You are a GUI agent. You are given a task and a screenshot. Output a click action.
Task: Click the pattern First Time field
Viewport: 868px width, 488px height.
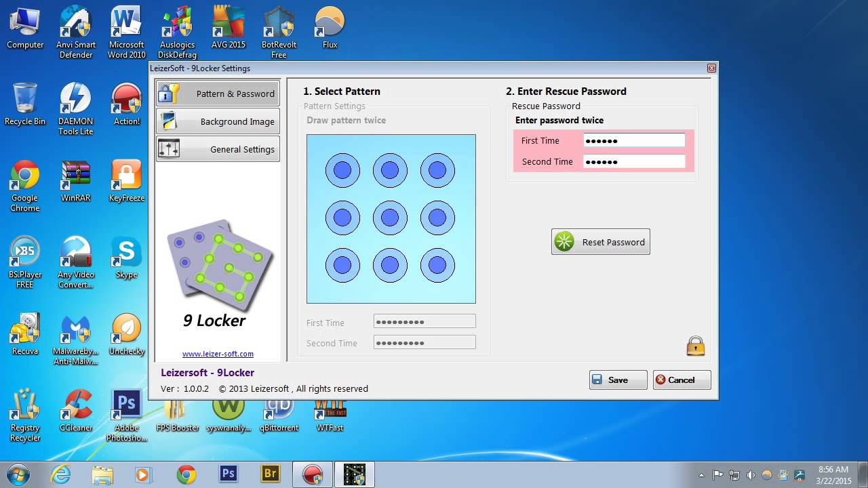click(425, 322)
